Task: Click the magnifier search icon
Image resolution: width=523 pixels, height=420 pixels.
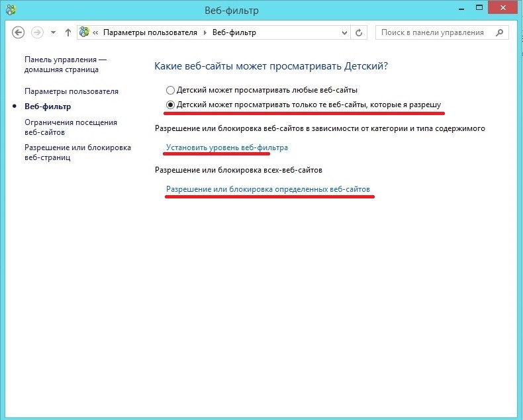Action: coord(499,32)
